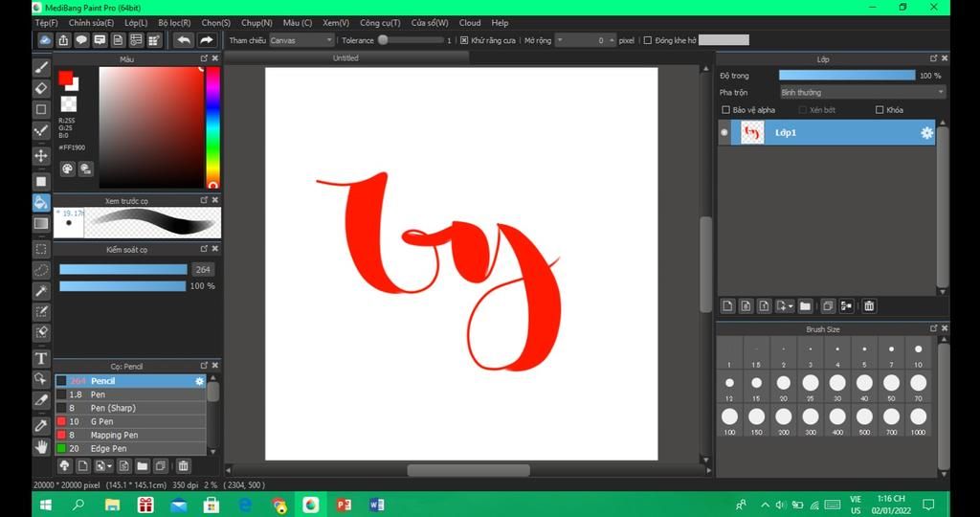Open Pencil brush settings gear
980x517 pixels.
click(199, 381)
